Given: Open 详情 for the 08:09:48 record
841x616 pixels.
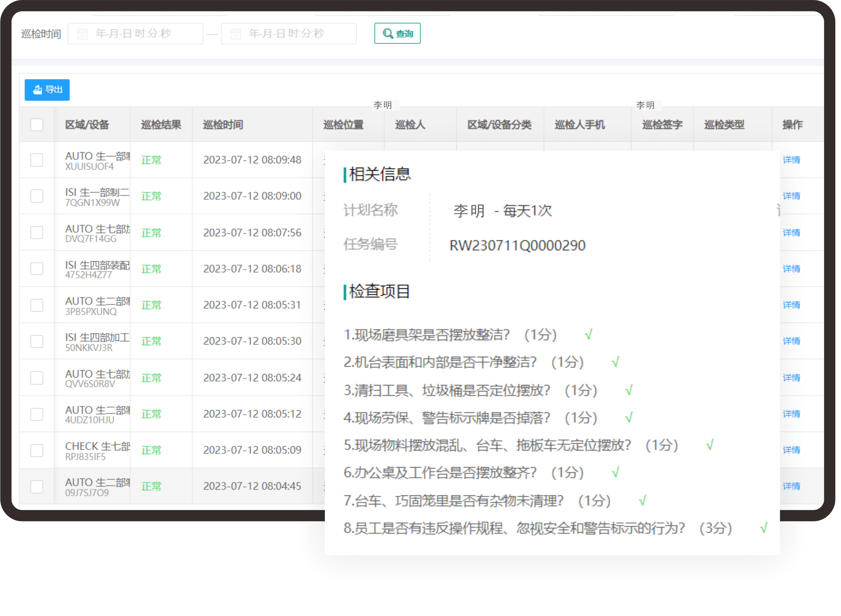Looking at the screenshot, I should pyautogui.click(x=791, y=160).
